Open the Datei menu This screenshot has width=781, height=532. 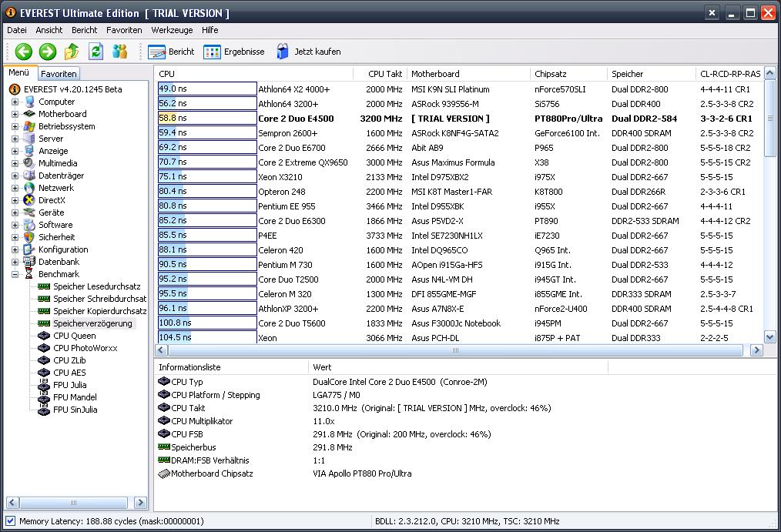tap(17, 30)
